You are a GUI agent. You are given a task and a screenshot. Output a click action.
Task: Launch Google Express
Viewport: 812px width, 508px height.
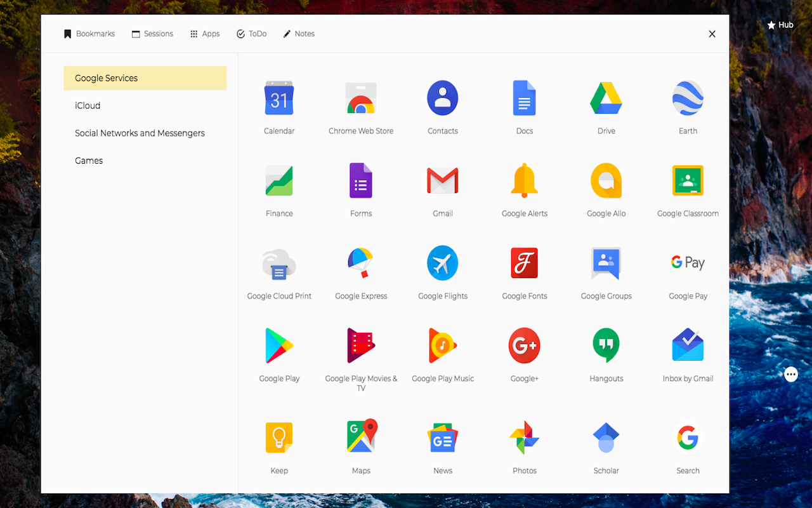point(361,264)
